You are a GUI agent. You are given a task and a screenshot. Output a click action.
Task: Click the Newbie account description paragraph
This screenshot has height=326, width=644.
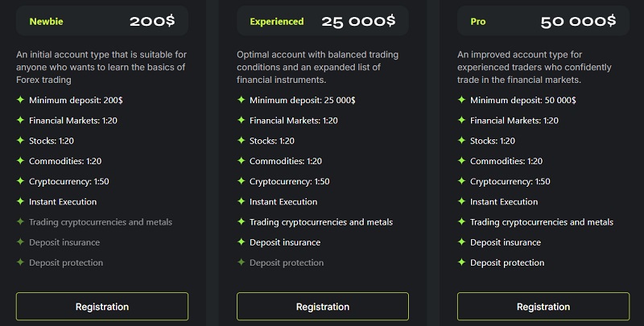(x=101, y=67)
